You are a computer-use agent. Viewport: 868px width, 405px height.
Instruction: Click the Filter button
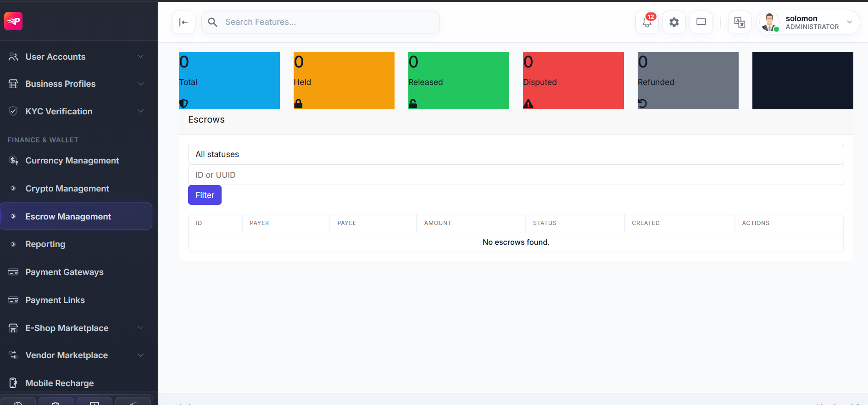pyautogui.click(x=205, y=195)
